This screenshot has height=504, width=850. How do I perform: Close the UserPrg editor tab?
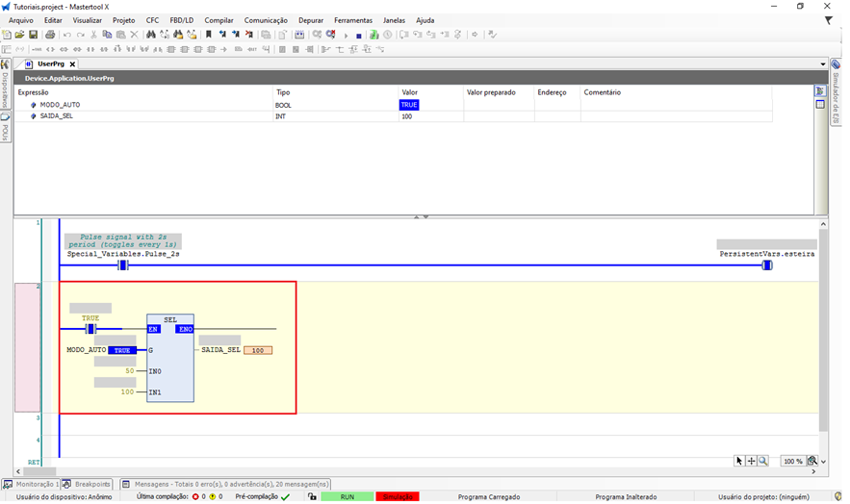72,64
